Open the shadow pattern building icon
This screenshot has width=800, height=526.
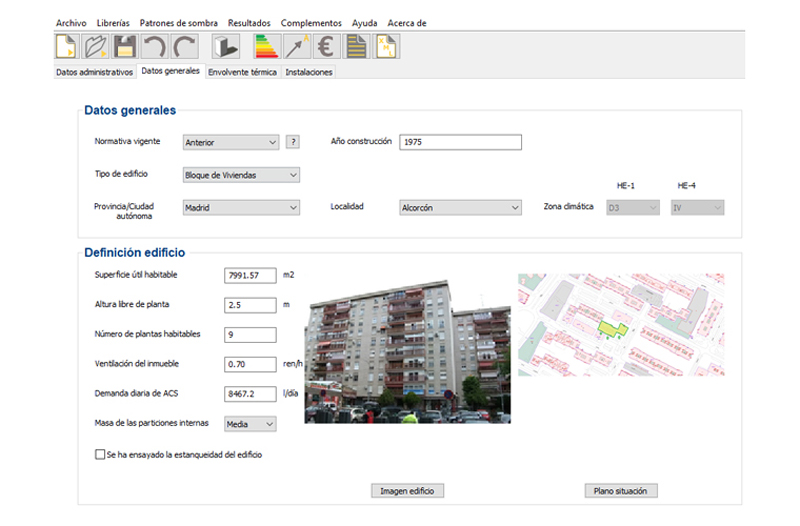point(226,46)
